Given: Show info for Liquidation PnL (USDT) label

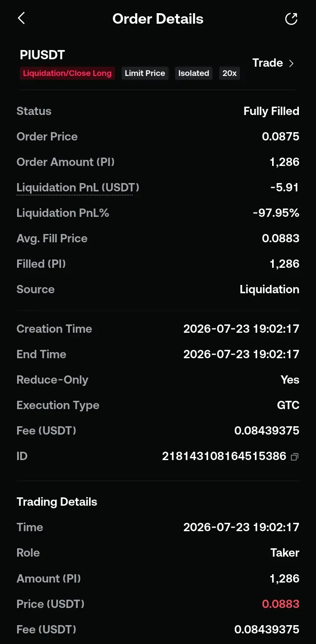Looking at the screenshot, I should [78, 187].
